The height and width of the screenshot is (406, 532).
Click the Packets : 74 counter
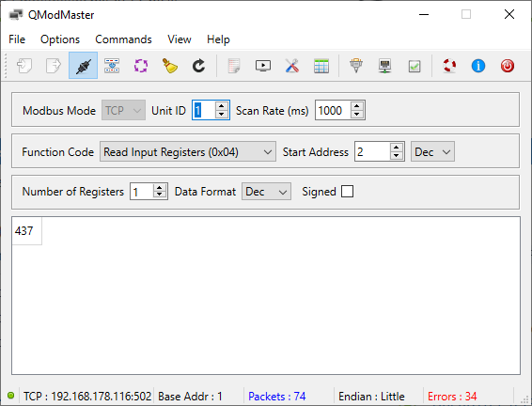277,397
